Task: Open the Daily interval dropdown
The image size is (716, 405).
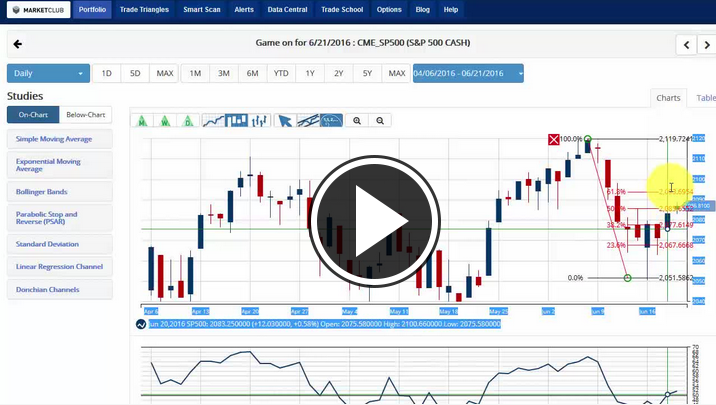Action: [x=48, y=74]
